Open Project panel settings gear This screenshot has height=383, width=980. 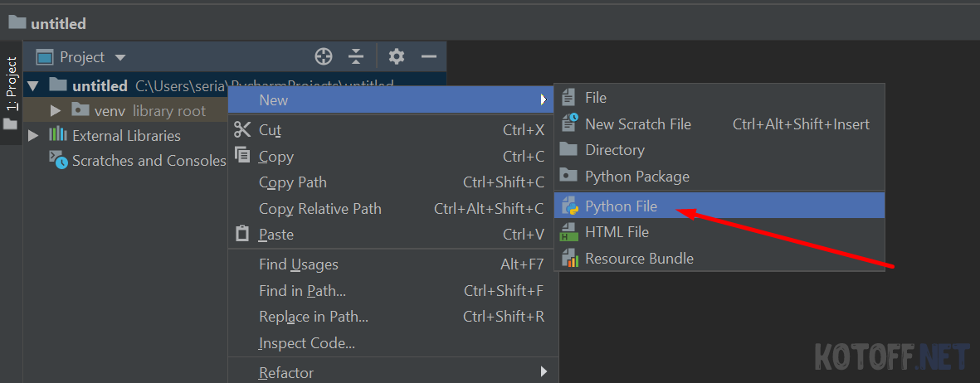click(x=397, y=57)
